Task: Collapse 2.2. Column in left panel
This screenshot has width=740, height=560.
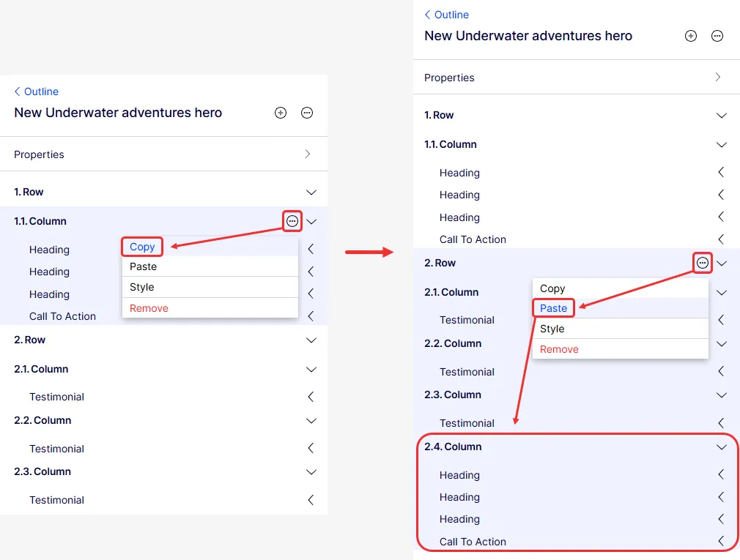Action: [x=311, y=420]
